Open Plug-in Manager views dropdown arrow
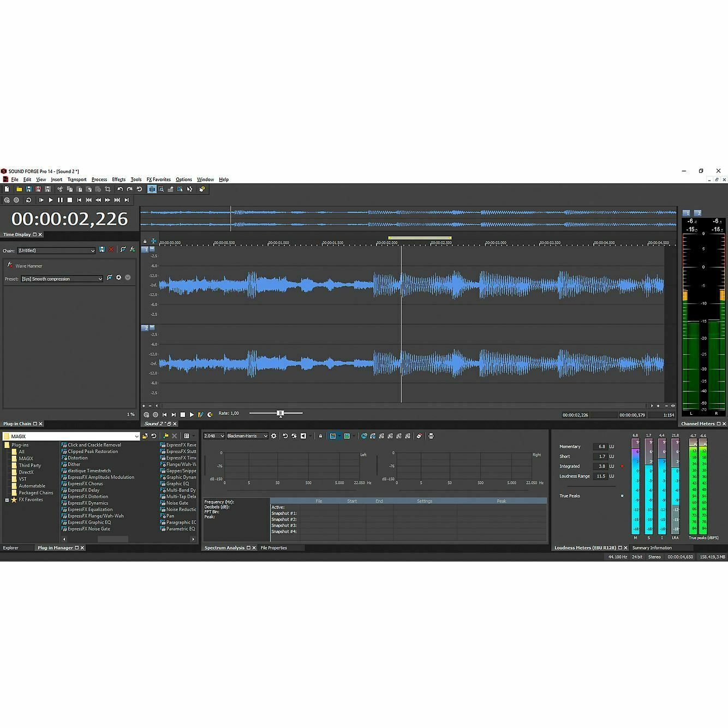728x728 pixels. click(x=193, y=436)
